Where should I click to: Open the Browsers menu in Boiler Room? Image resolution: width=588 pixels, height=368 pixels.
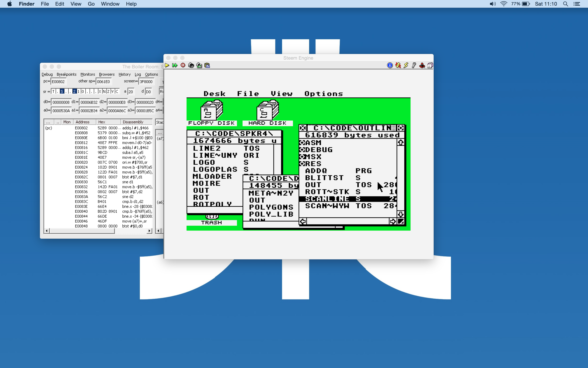click(107, 74)
